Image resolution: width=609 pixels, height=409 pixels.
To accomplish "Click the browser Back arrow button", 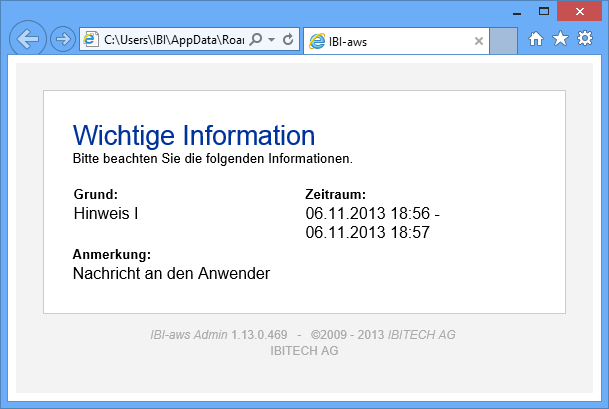I will tap(29, 39).
